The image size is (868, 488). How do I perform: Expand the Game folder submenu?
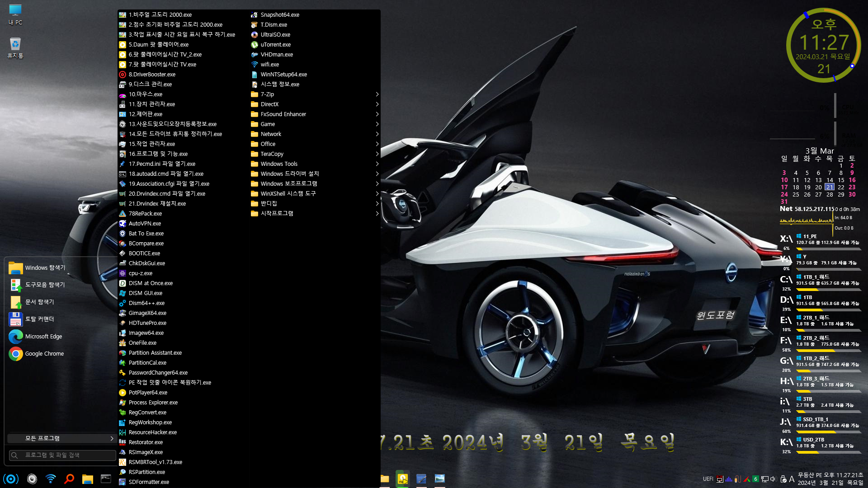315,124
